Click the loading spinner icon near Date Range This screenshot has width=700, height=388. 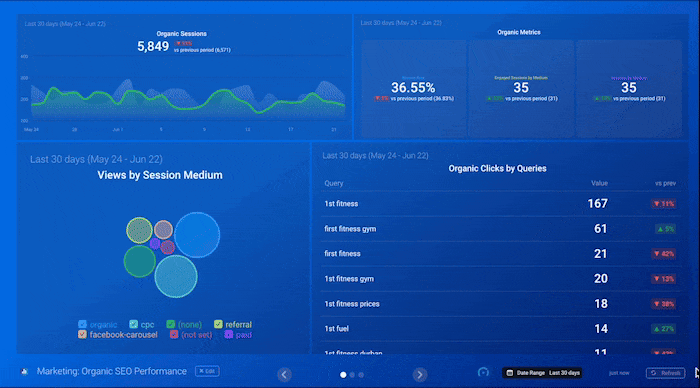483,372
